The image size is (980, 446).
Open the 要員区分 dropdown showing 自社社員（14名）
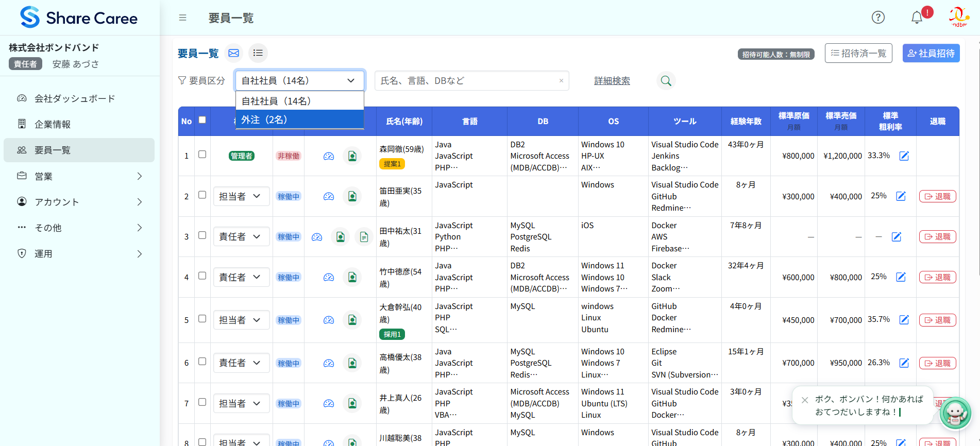[x=300, y=81]
